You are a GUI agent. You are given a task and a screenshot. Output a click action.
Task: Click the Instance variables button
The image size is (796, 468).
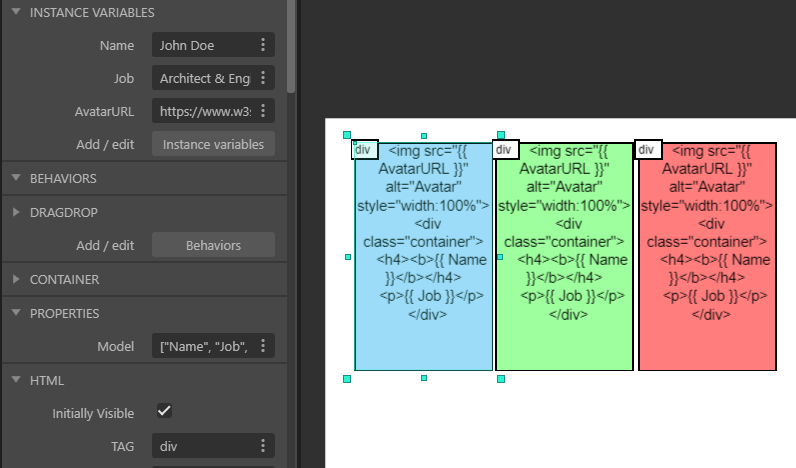[x=213, y=144]
